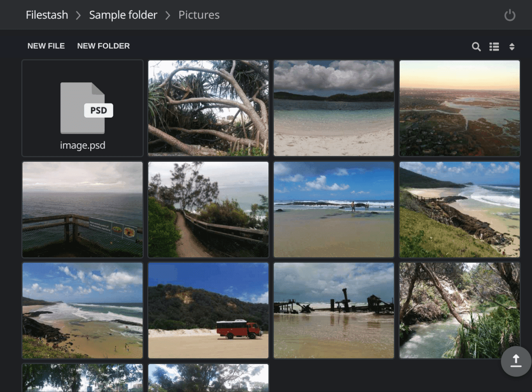Open the red bus beach photo

click(x=208, y=311)
